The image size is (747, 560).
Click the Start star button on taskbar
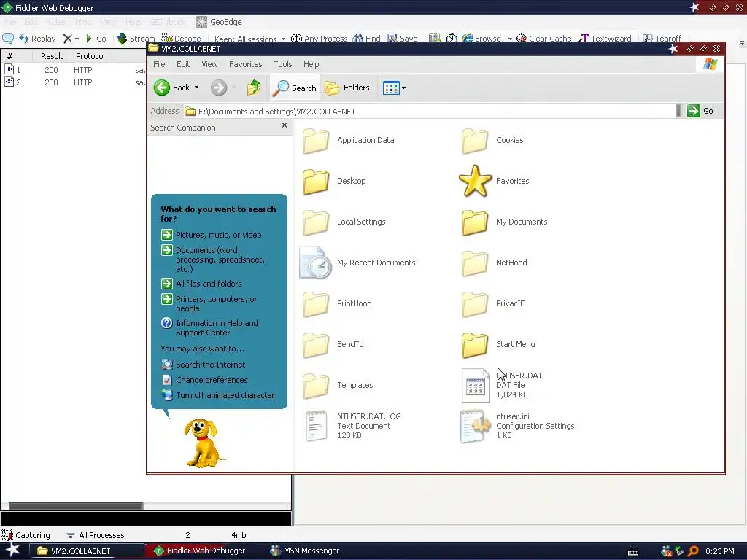pyautogui.click(x=12, y=551)
